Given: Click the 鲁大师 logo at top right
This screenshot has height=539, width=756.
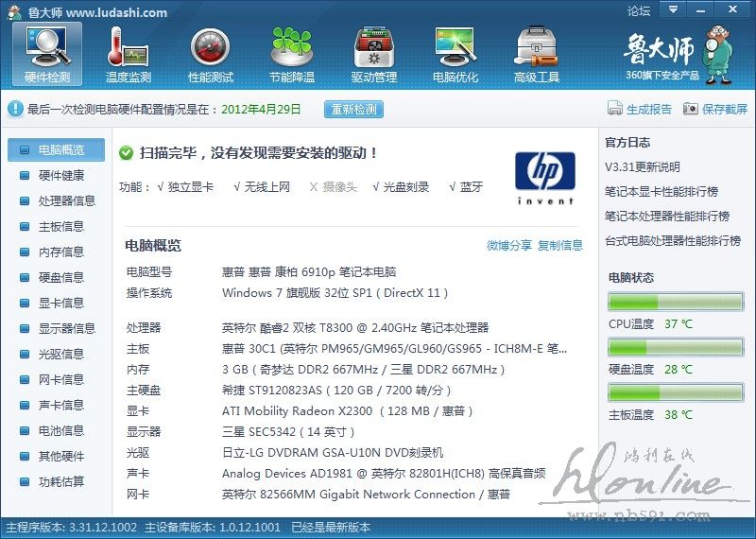Looking at the screenshot, I should [x=679, y=56].
